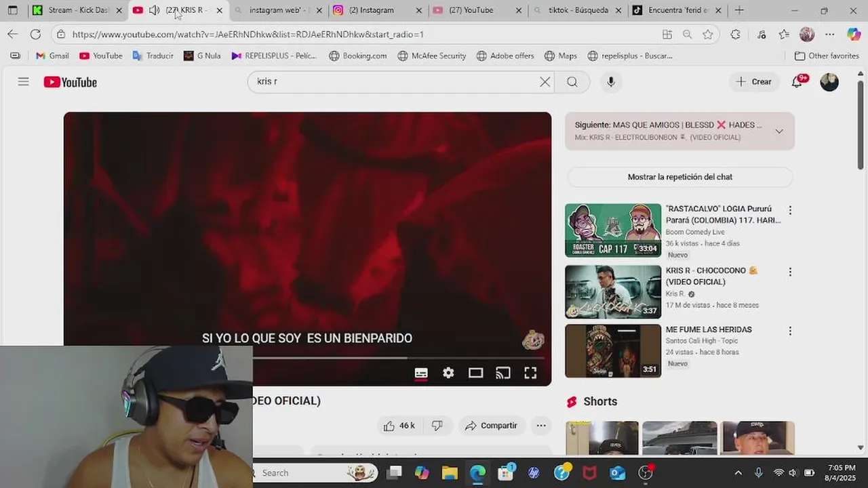Open Outlook from the taskbar

[x=617, y=472]
